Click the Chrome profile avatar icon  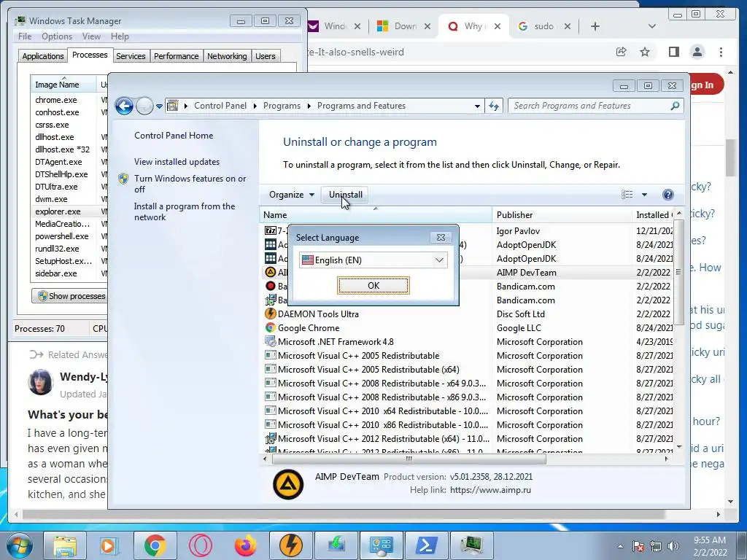point(697,52)
